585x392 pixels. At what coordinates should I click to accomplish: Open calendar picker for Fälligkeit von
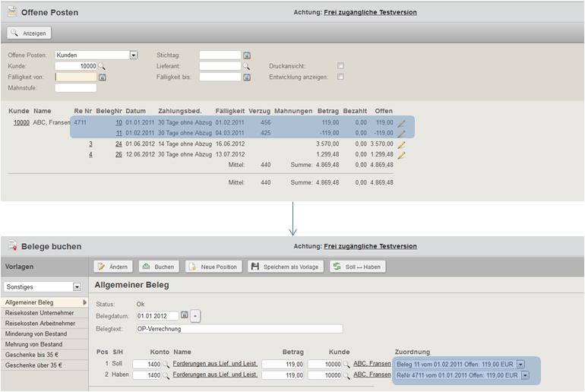click(102, 77)
